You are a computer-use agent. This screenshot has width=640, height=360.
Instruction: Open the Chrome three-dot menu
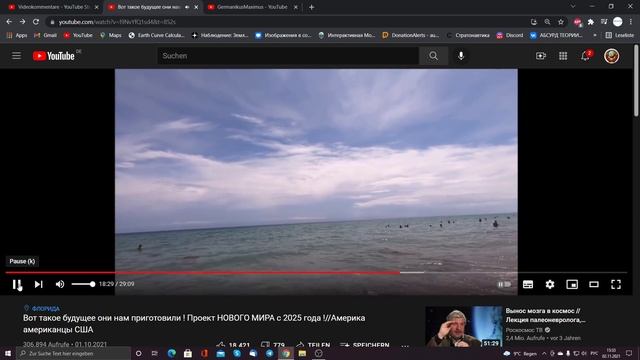click(631, 22)
